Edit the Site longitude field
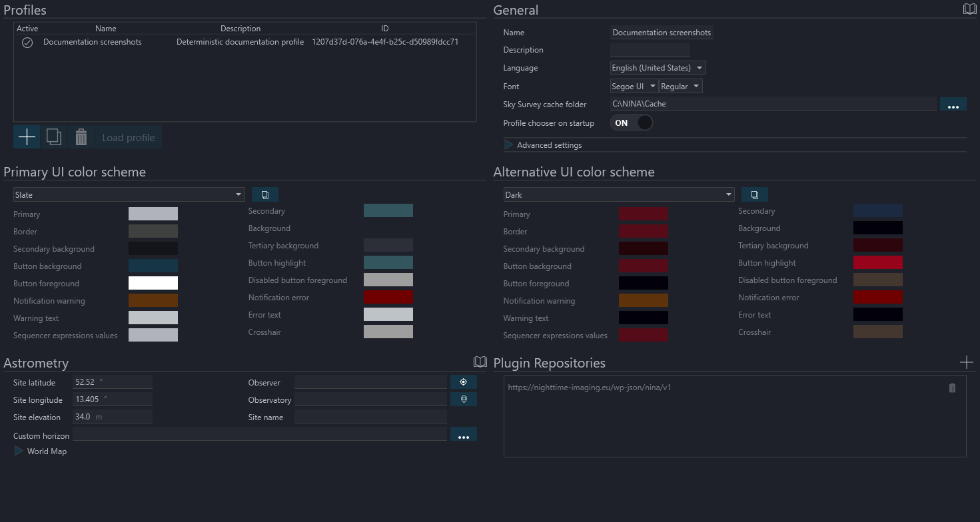Screen dimensions: 980x522 pos(113,399)
